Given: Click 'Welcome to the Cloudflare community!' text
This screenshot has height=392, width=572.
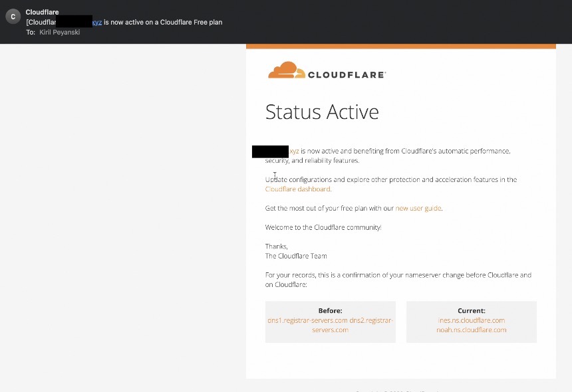Looking at the screenshot, I should [323, 227].
